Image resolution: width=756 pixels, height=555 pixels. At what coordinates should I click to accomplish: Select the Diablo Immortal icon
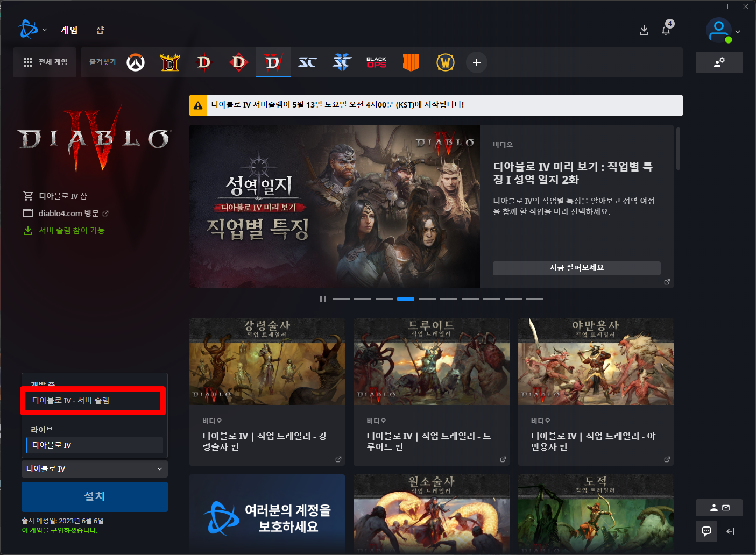pyautogui.click(x=238, y=62)
